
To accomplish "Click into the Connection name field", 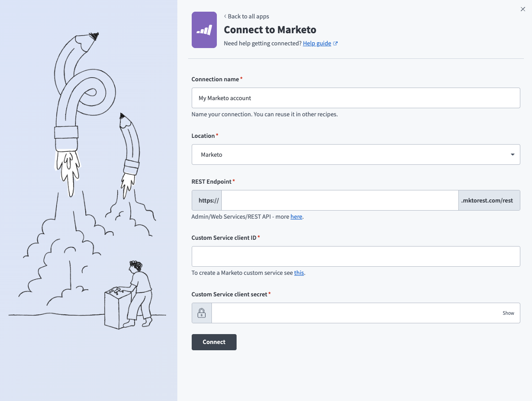I will [x=356, y=98].
